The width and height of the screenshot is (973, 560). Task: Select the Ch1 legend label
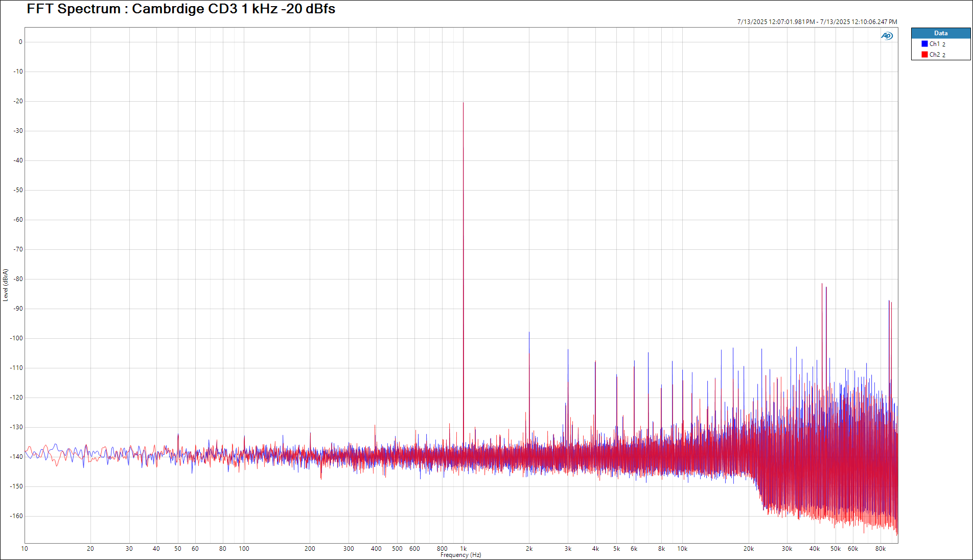[935, 44]
